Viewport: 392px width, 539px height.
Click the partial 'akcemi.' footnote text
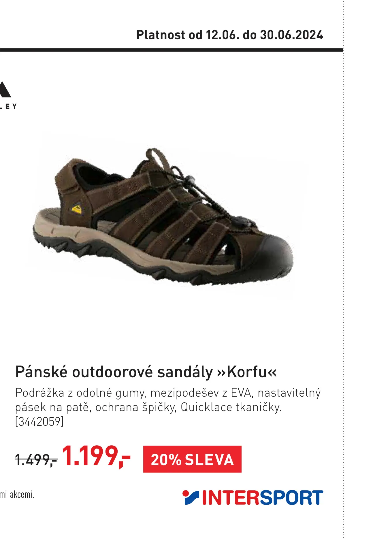pyautogui.click(x=17, y=495)
